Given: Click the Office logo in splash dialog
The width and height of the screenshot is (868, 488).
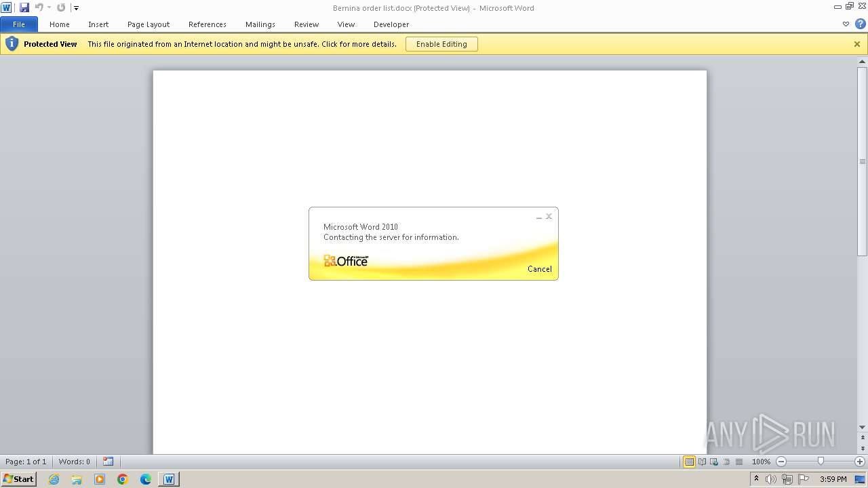Looking at the screenshot, I should click(x=346, y=261).
